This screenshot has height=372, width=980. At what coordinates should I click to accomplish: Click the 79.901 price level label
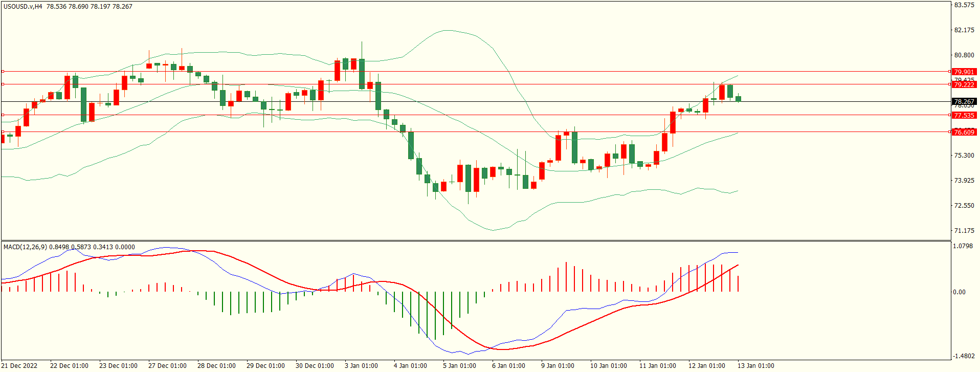[x=964, y=72]
